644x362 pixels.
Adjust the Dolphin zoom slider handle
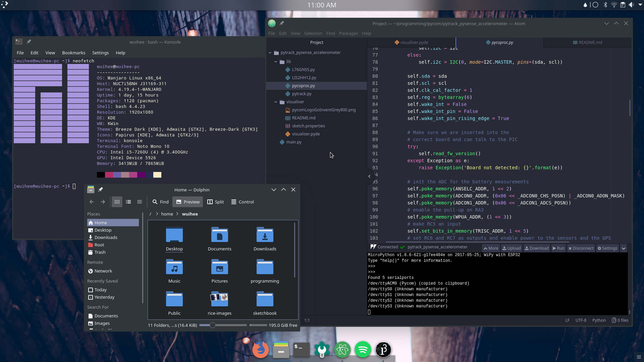212,325
